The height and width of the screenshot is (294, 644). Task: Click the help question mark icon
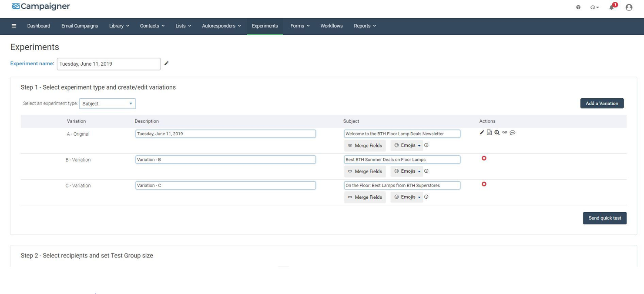coord(578,7)
